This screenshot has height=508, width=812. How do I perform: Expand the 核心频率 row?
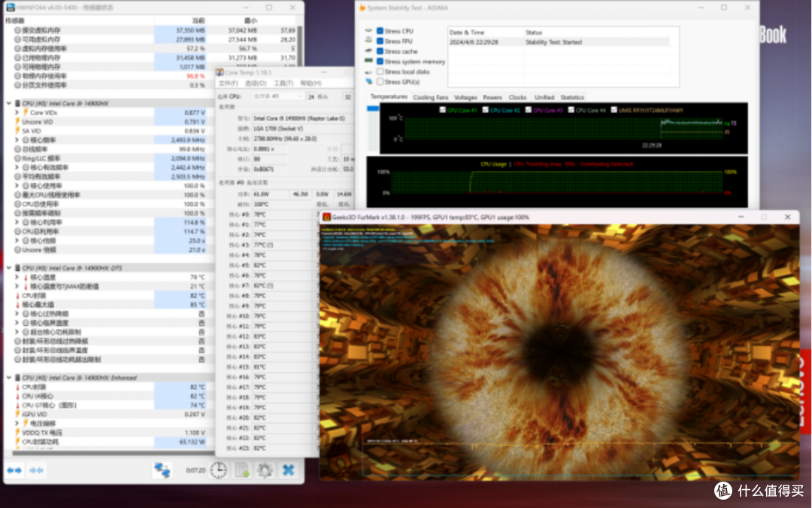click(17, 140)
